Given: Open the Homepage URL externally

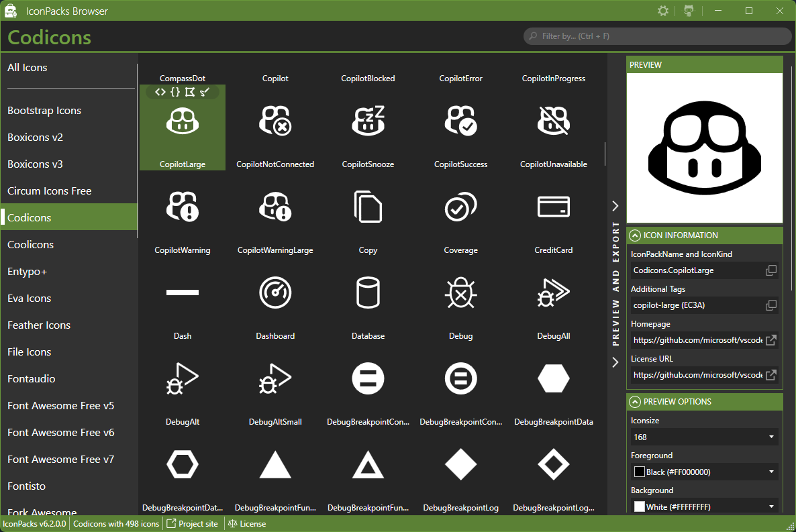Looking at the screenshot, I should click(x=771, y=340).
